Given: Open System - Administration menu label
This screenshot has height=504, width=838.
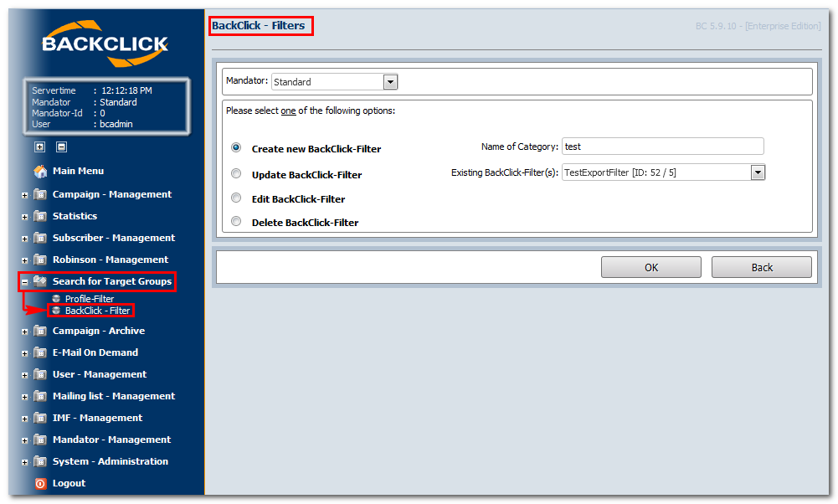Looking at the screenshot, I should pos(111,461).
